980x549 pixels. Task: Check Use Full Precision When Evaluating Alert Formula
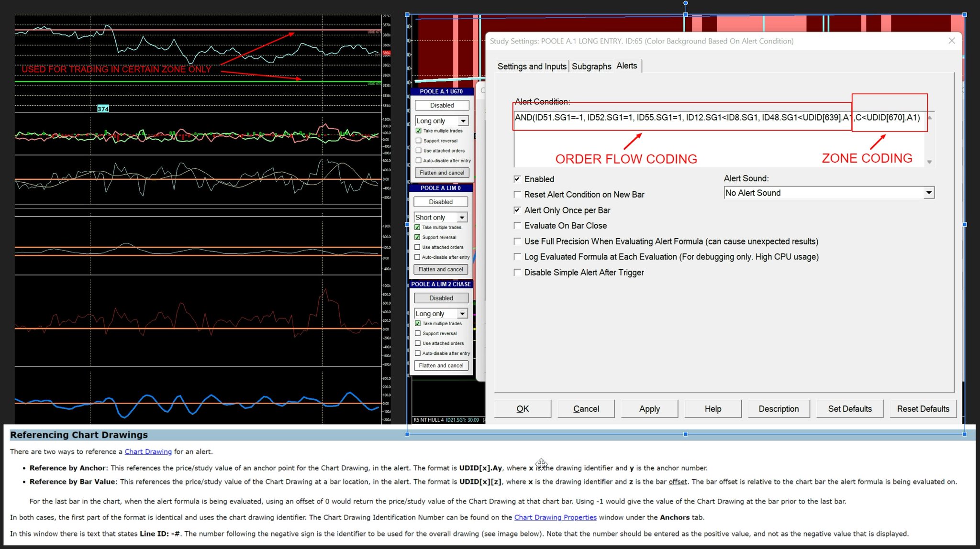[517, 241]
